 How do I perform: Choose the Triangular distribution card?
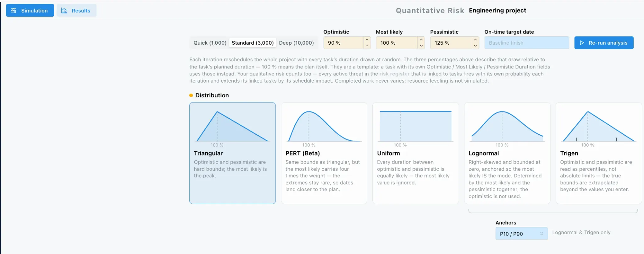[232, 153]
